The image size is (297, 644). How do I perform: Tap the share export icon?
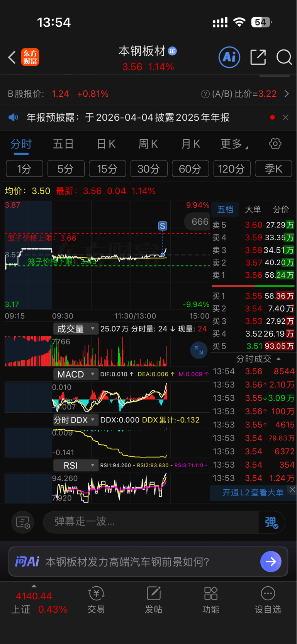(x=258, y=57)
